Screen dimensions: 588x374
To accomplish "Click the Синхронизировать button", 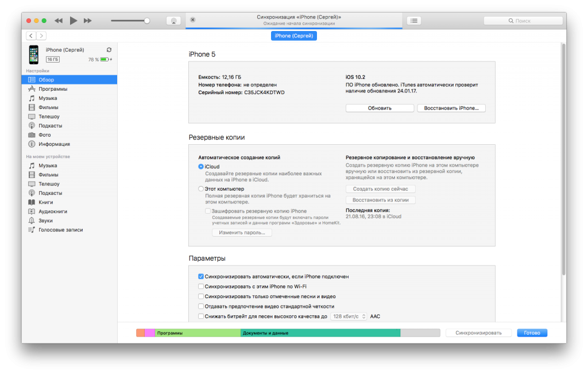I will click(x=478, y=333).
